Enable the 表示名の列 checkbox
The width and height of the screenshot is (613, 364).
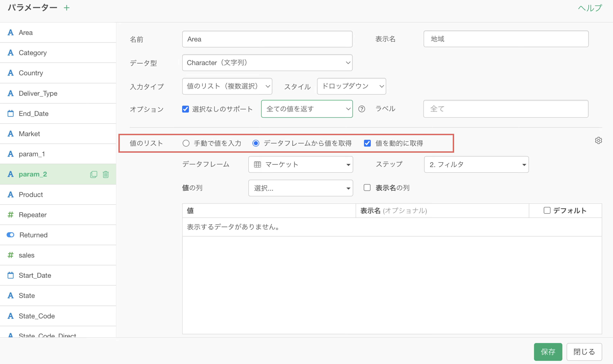tap(367, 188)
